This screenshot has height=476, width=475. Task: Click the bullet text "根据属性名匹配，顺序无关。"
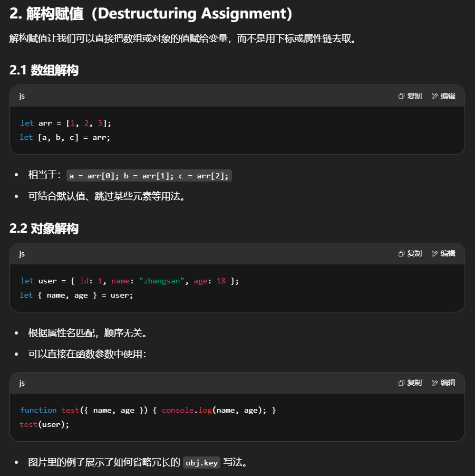[x=88, y=333]
